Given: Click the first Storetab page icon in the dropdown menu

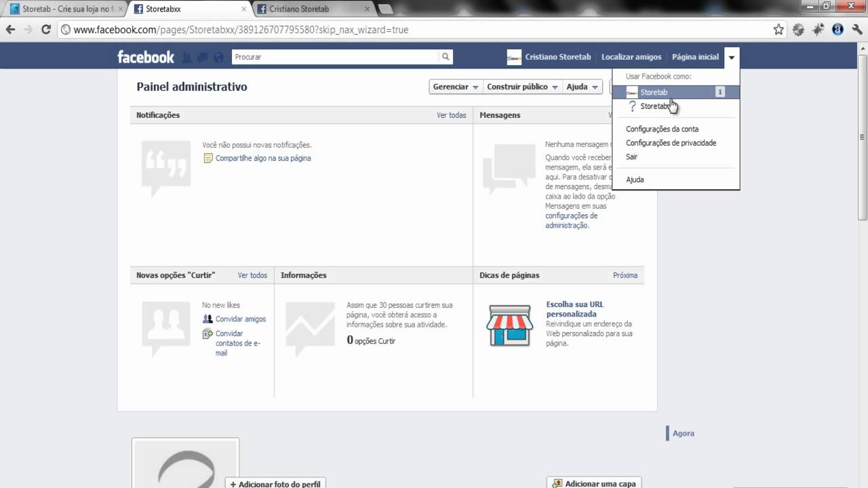Looking at the screenshot, I should pyautogui.click(x=632, y=92).
